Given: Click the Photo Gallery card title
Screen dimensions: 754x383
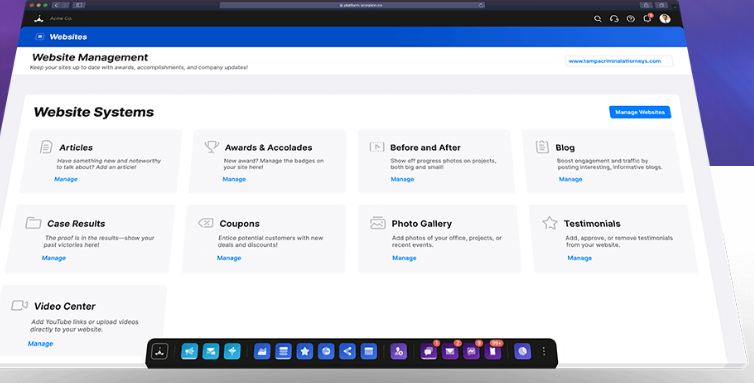Looking at the screenshot, I should (x=422, y=223).
